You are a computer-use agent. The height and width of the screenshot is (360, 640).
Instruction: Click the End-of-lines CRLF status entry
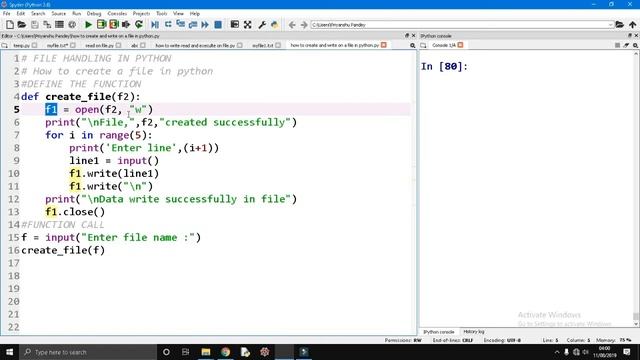tap(453, 340)
